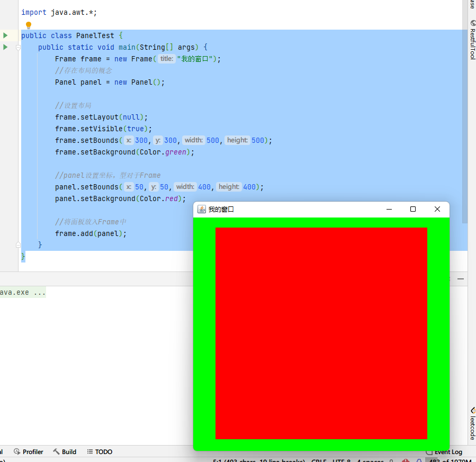Maximize the 我的窗口 window

[413, 209]
